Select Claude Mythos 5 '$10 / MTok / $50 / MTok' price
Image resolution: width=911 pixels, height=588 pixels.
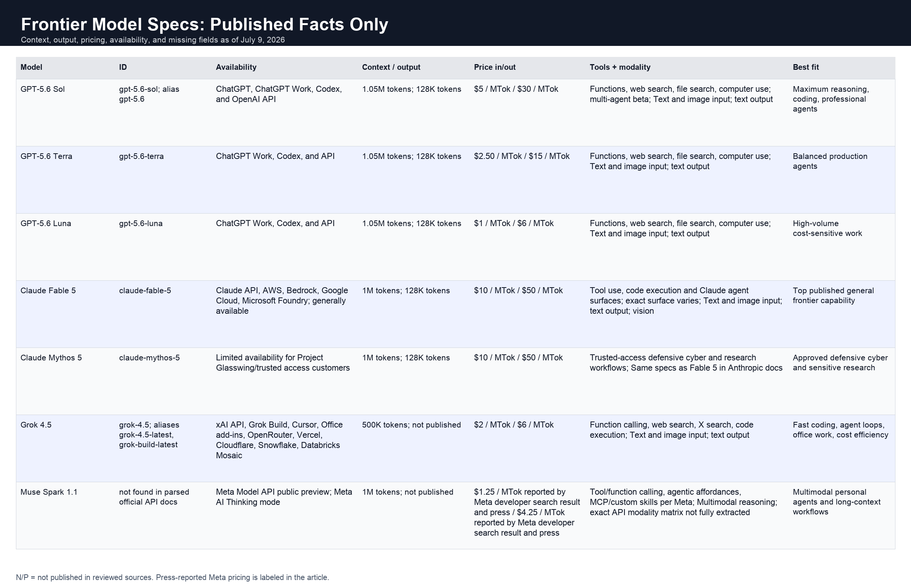point(519,358)
